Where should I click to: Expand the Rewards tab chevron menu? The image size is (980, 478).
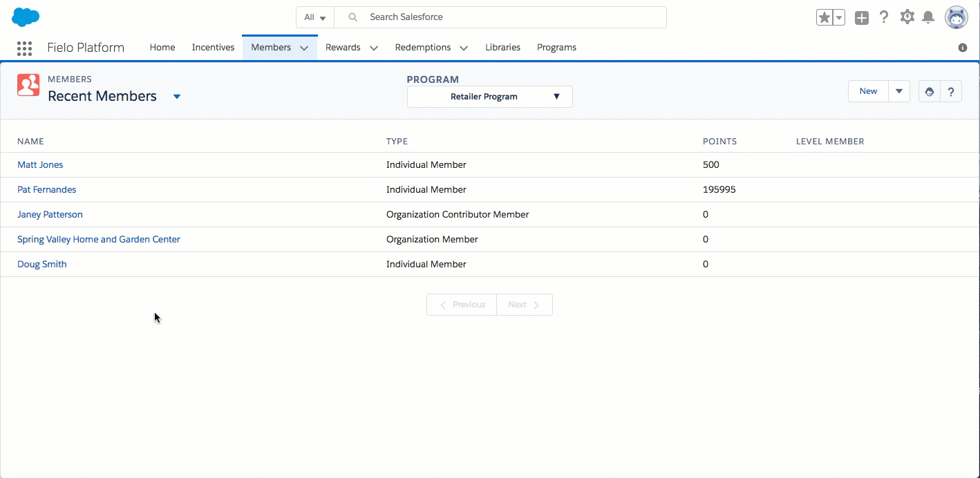(374, 48)
